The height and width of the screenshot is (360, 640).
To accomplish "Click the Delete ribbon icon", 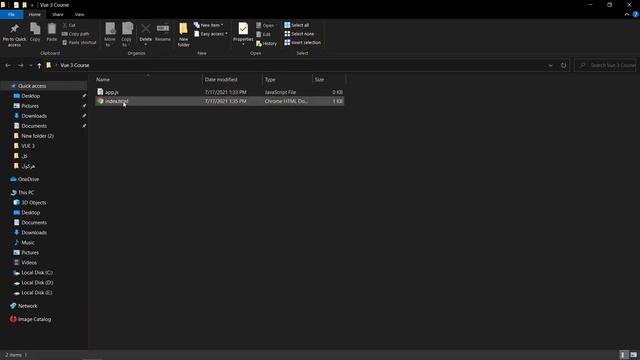I will 145,33.
